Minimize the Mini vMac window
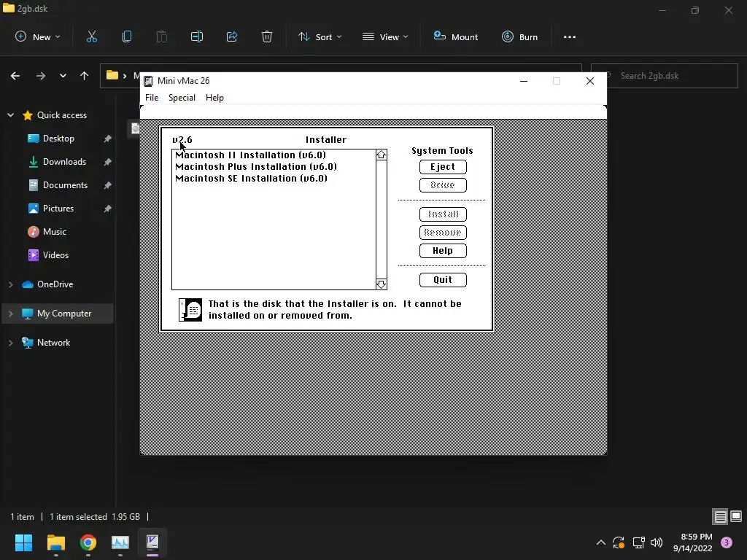 pos(524,81)
